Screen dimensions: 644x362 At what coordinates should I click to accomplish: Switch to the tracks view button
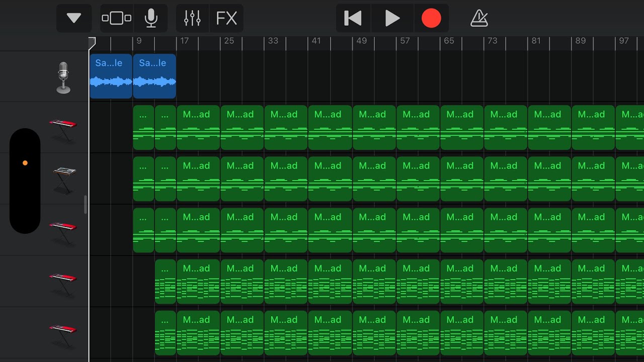pos(117,19)
